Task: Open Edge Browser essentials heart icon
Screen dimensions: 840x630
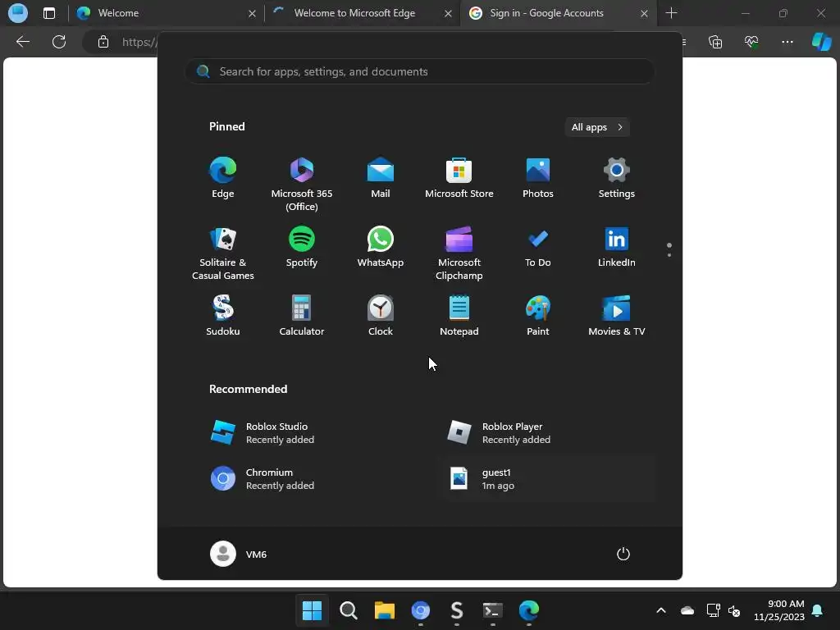Action: coord(751,42)
